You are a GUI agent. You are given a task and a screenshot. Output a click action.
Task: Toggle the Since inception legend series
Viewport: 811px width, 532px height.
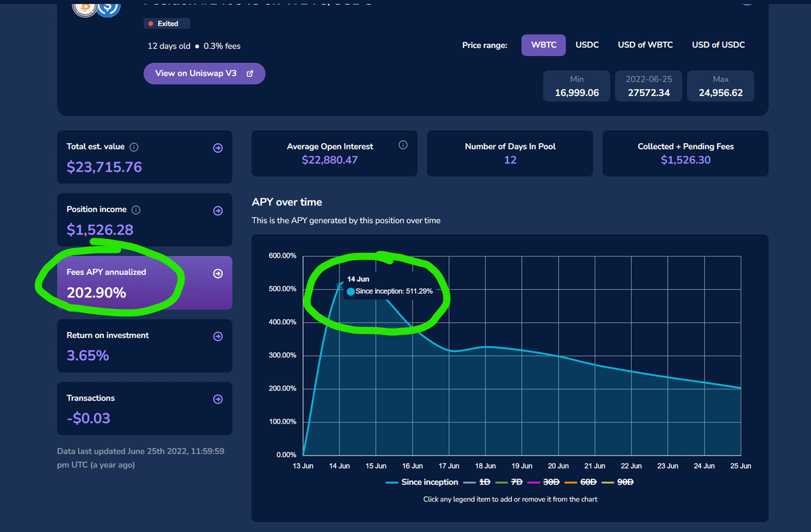422,483
